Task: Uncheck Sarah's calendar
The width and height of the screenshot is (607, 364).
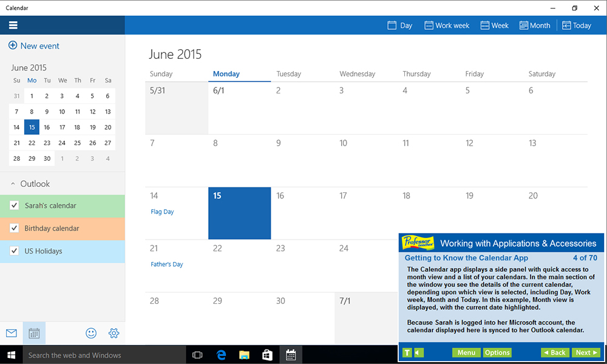Action: [14, 205]
